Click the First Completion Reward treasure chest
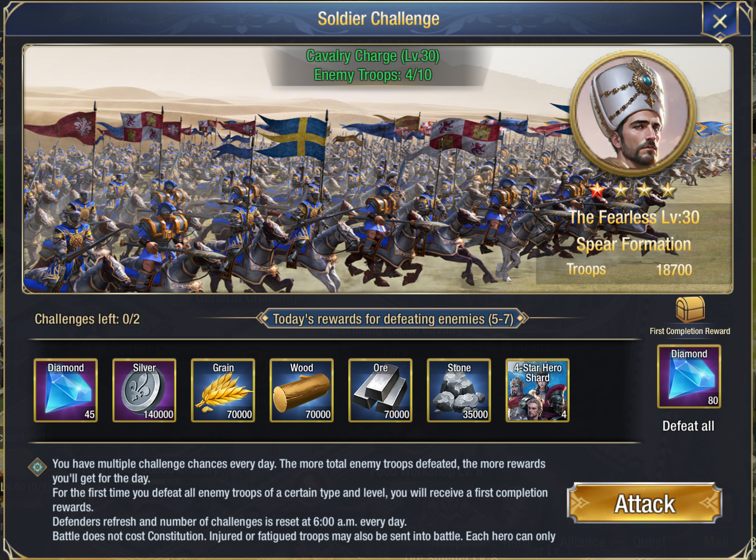This screenshot has height=560, width=756. (690, 308)
